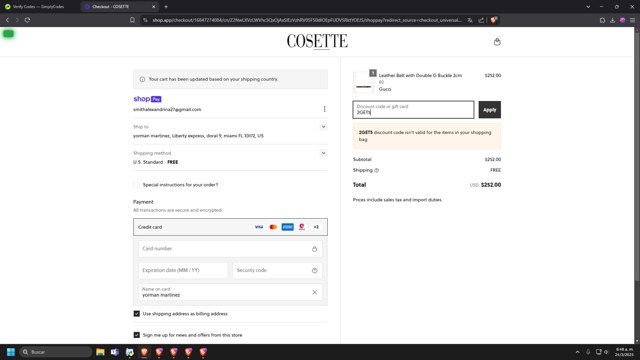Screen dimensions: 640x360
Task: Click the translate page icon
Action: click(x=470, y=20)
